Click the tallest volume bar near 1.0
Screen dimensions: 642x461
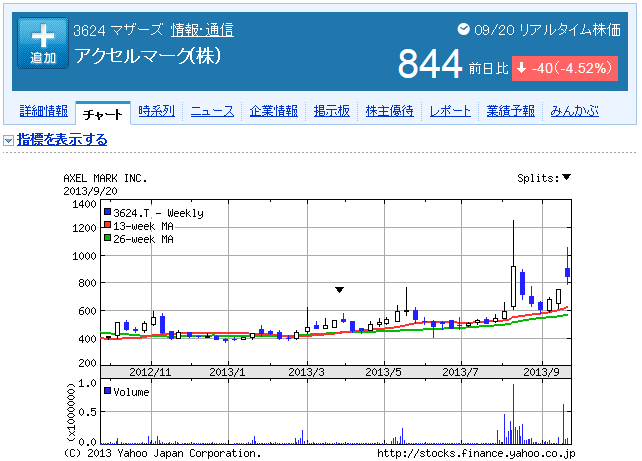coord(513,414)
